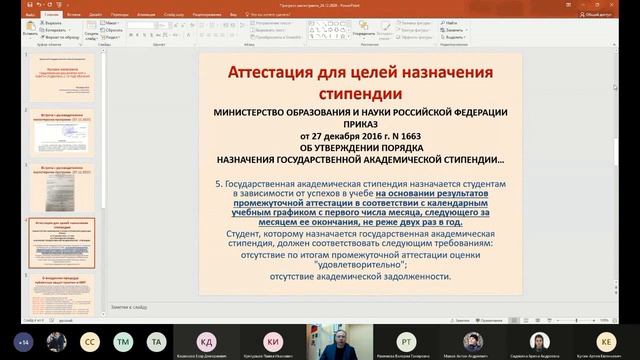The width and height of the screenshot is (640, 360).
Task: Open the Slide Show (Слайд-шоу) ribbon tab
Action: [174, 15]
